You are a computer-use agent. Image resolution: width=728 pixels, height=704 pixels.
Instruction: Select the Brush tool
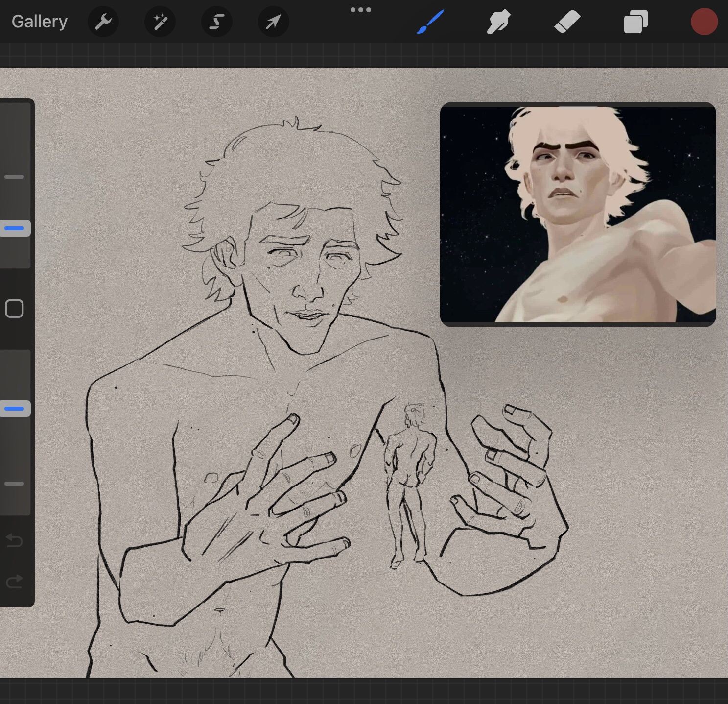(430, 22)
